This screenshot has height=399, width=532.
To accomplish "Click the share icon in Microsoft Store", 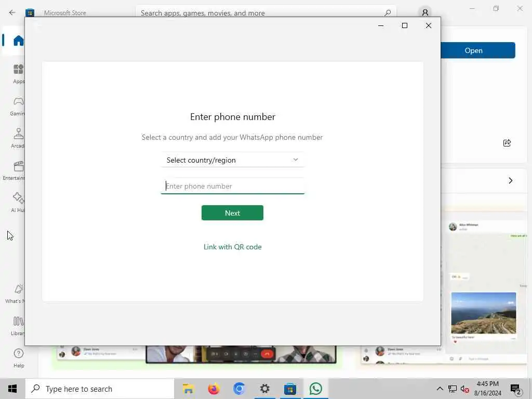I will click(507, 143).
